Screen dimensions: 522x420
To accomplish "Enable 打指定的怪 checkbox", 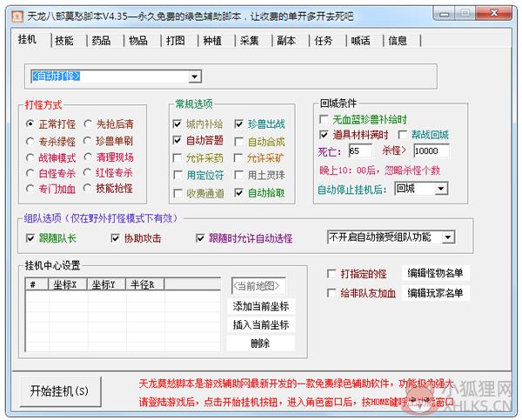I will pos(331,274).
